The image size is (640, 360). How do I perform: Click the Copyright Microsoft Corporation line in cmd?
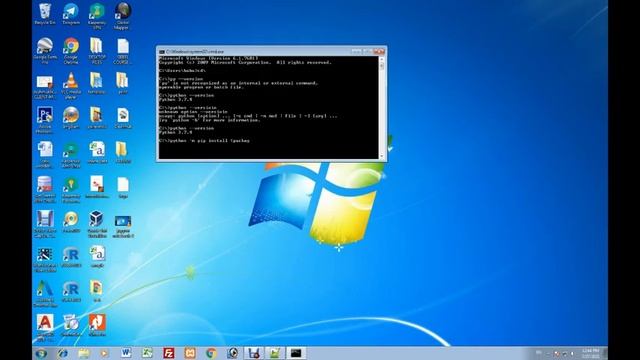(245, 63)
